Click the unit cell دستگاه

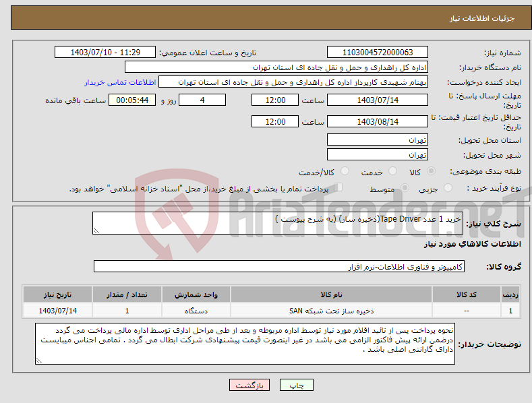click(196, 311)
